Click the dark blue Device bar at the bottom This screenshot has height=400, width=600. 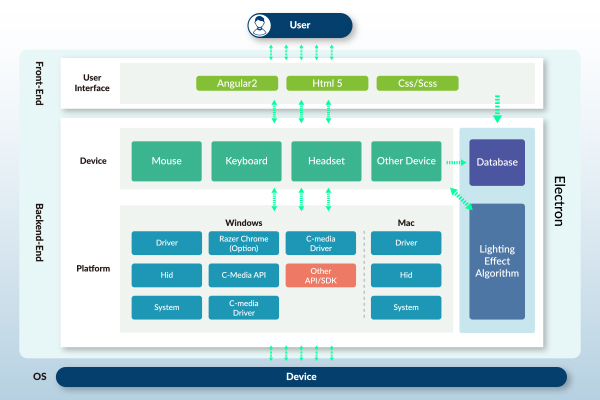[x=311, y=377]
